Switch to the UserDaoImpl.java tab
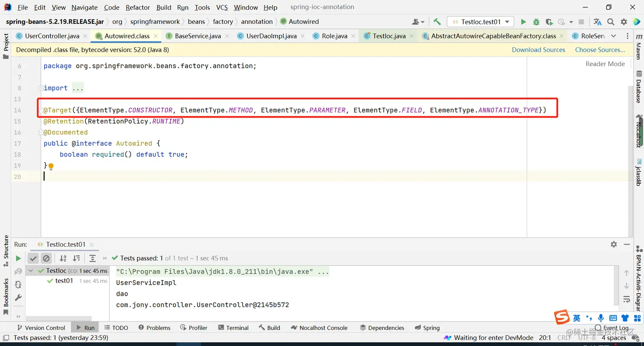This screenshot has height=346, width=644. 271,36
